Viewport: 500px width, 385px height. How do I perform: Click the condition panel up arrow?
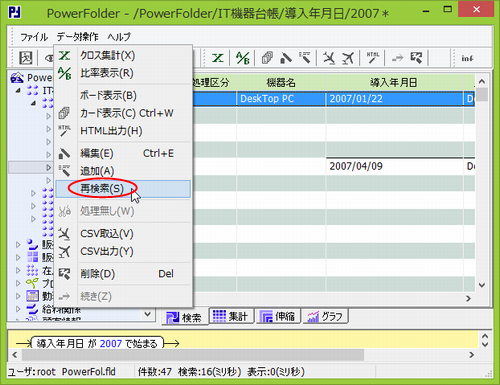pyautogui.click(x=485, y=336)
